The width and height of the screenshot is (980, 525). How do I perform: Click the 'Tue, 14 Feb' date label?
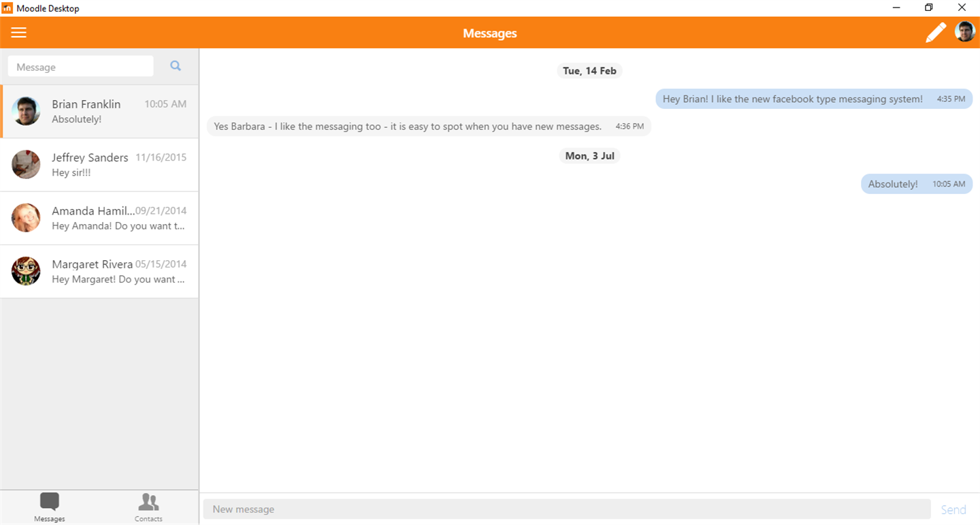(589, 71)
